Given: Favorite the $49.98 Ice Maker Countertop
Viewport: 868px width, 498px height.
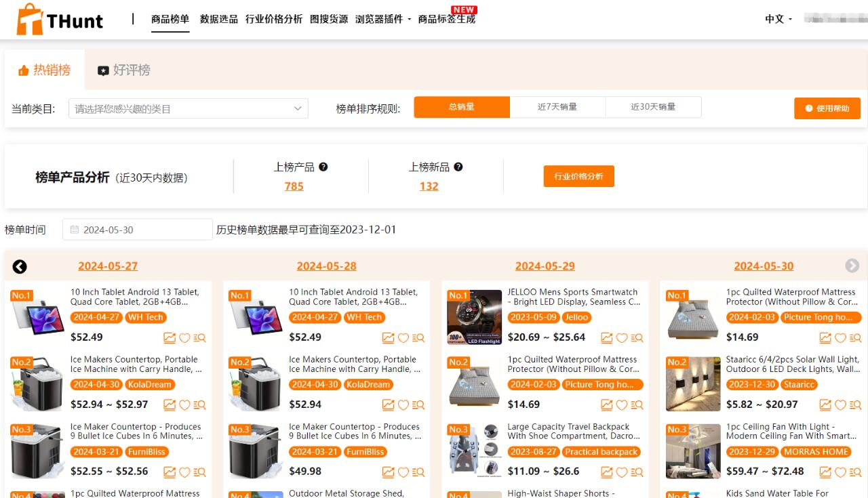Looking at the screenshot, I should (403, 472).
